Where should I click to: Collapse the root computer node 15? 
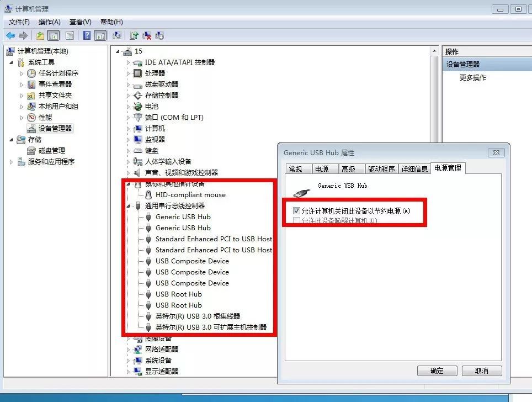click(x=118, y=51)
